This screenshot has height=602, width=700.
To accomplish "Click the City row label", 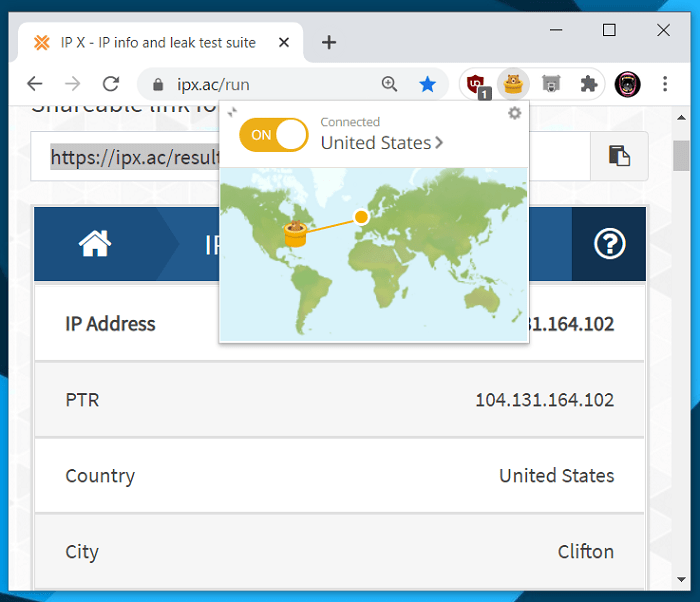I will [x=82, y=552].
